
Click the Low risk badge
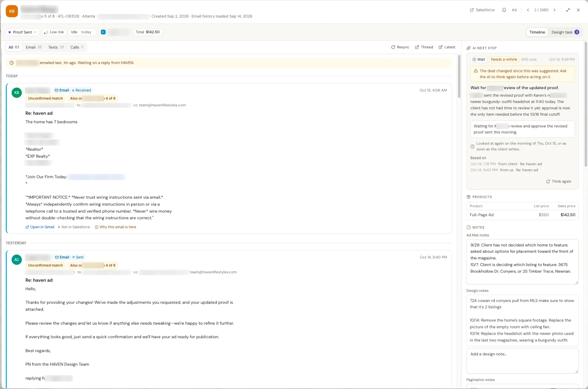[x=54, y=32]
